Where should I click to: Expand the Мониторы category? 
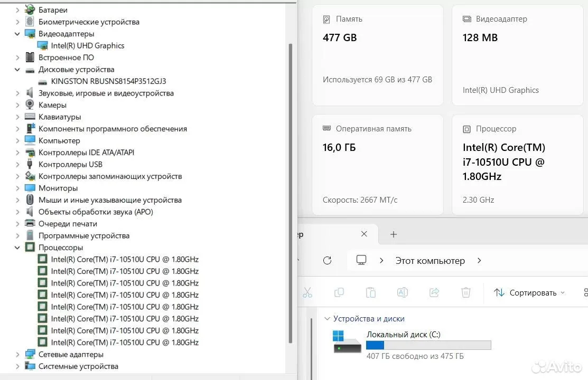[x=17, y=188]
